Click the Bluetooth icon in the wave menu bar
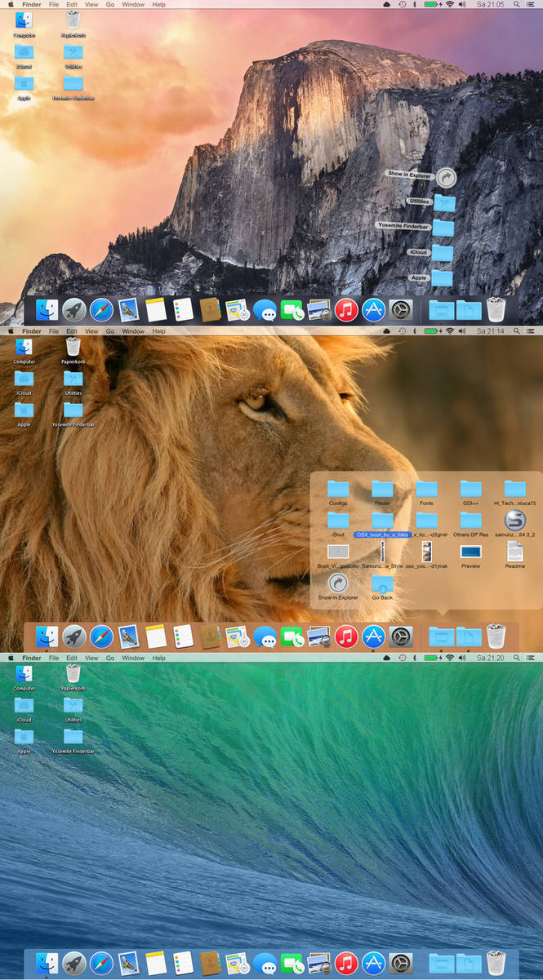Image resolution: width=543 pixels, height=980 pixels. 414,658
